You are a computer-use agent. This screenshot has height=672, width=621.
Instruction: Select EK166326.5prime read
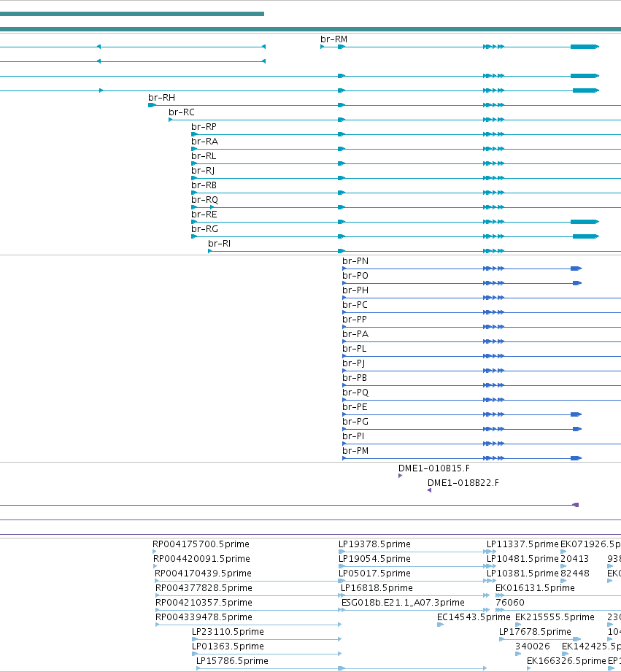click(566, 661)
